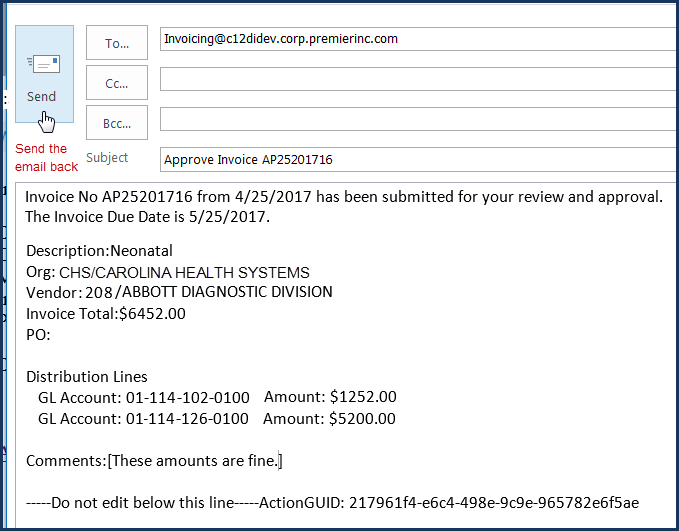Place the cursor on the PO: line
The height and width of the screenshot is (531, 679).
(x=38, y=335)
